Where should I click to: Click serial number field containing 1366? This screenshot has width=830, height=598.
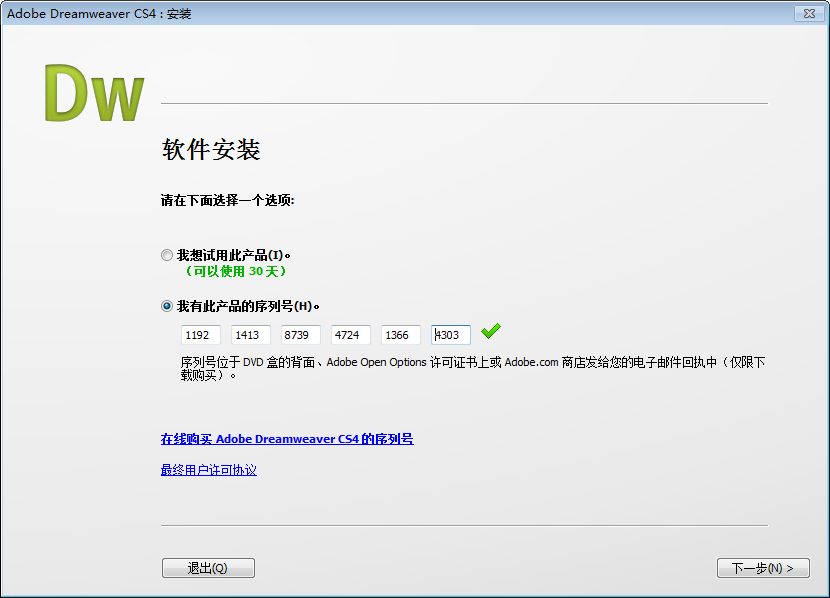pos(401,335)
